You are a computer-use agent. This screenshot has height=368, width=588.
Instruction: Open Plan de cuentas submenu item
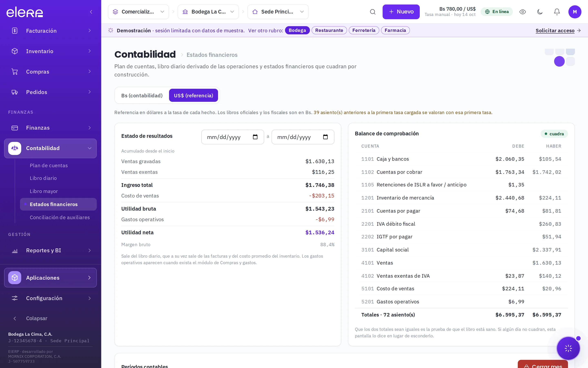[49, 166]
